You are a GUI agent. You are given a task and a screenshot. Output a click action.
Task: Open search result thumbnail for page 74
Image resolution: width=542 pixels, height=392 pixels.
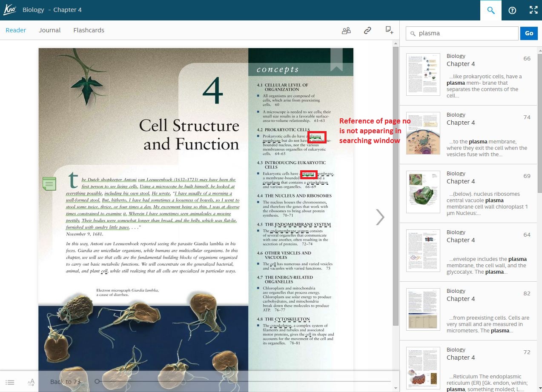coord(423,133)
